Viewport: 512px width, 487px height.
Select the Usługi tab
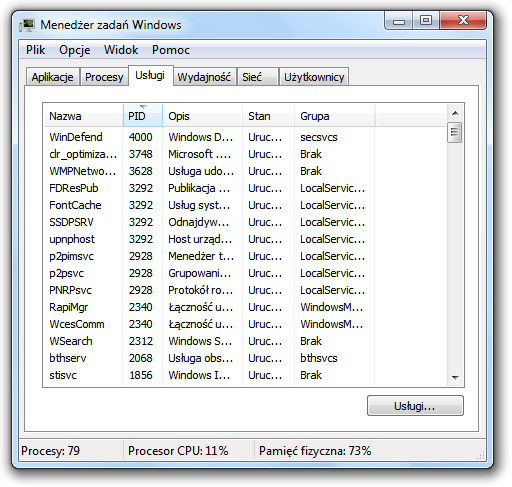click(x=150, y=75)
